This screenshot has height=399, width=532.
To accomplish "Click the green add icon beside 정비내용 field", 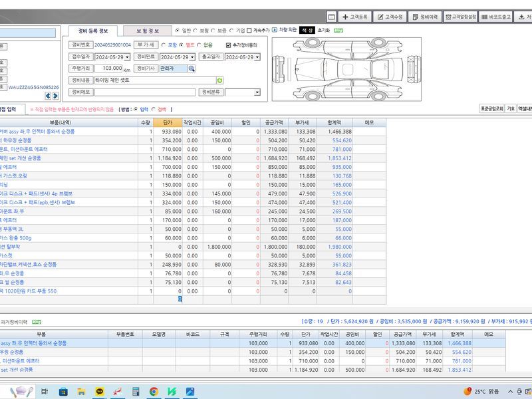I will coord(219,80).
